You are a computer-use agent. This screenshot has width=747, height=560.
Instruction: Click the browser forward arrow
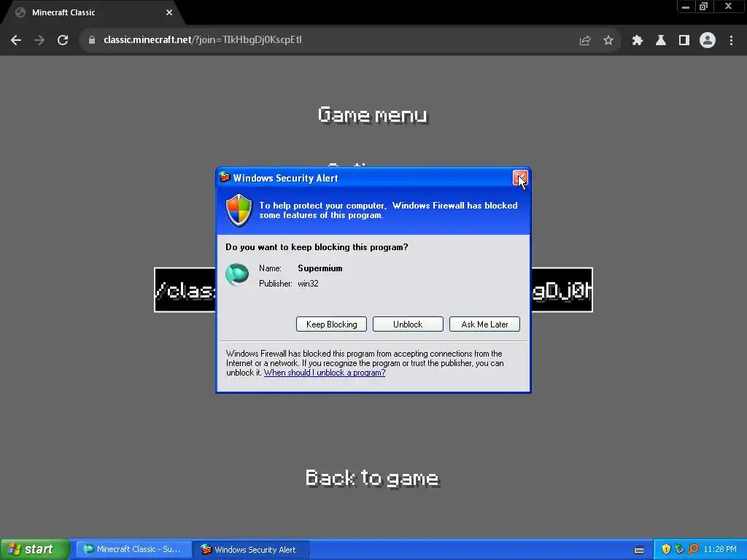(x=39, y=41)
